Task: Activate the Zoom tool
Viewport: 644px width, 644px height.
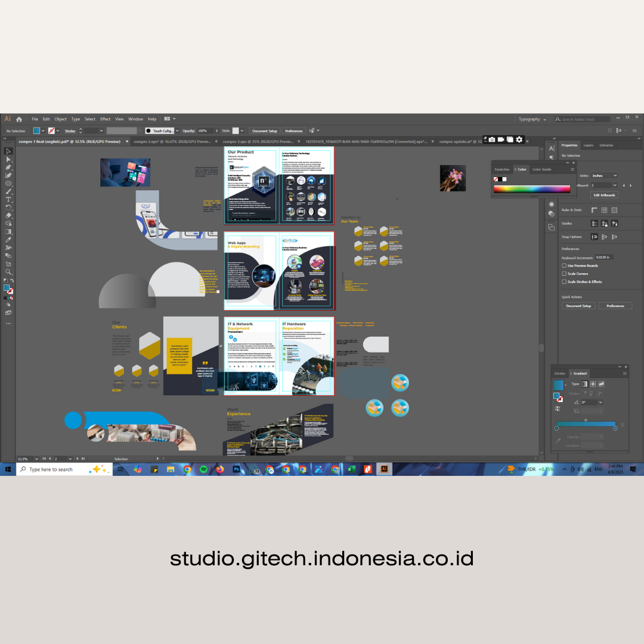Action: pyautogui.click(x=8, y=272)
